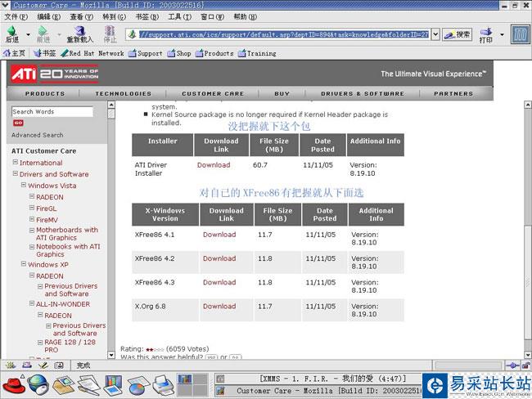The width and height of the screenshot is (532, 399).
Task: Click the red GO search button
Action: pos(18,123)
